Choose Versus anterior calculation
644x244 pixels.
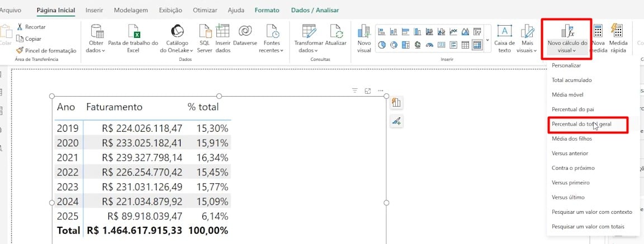[x=570, y=154]
